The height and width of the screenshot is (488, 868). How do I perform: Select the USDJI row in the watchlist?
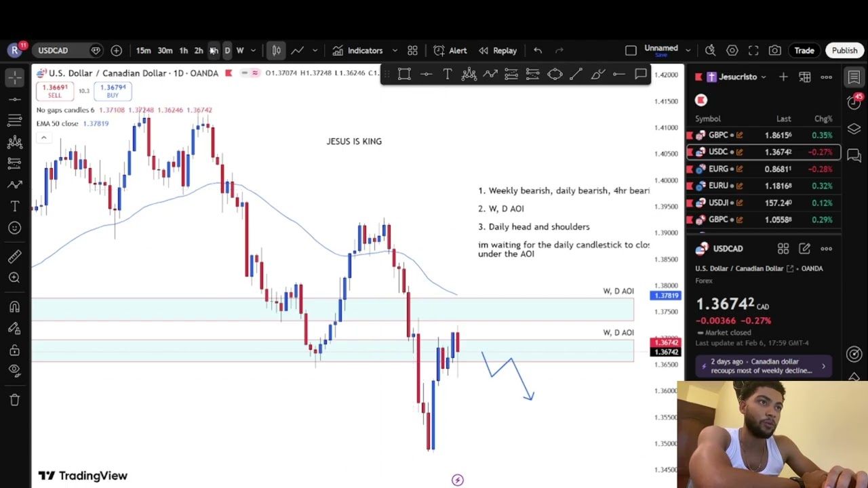click(x=764, y=203)
